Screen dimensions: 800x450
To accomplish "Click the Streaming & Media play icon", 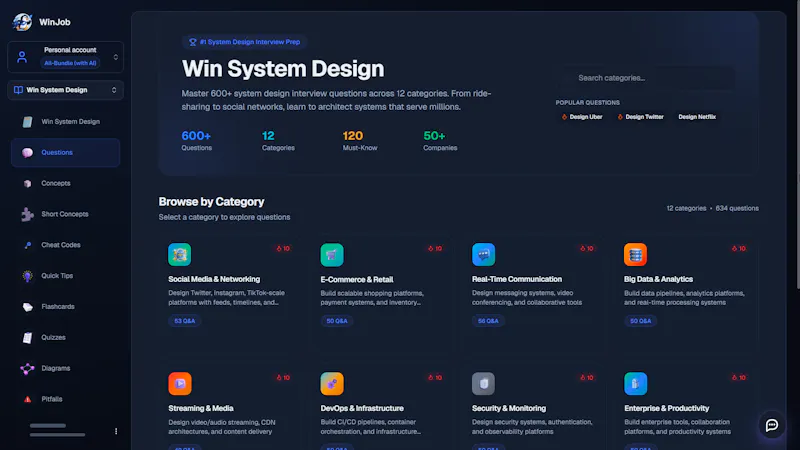I will [x=180, y=384].
